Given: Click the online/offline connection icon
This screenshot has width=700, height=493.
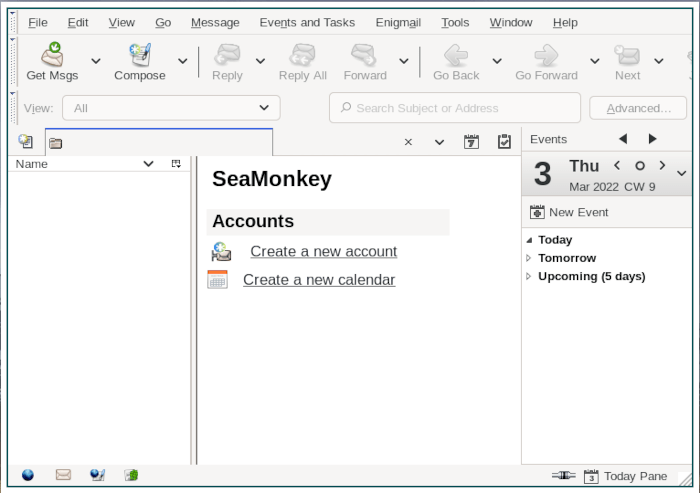Looking at the screenshot, I should coord(563,476).
